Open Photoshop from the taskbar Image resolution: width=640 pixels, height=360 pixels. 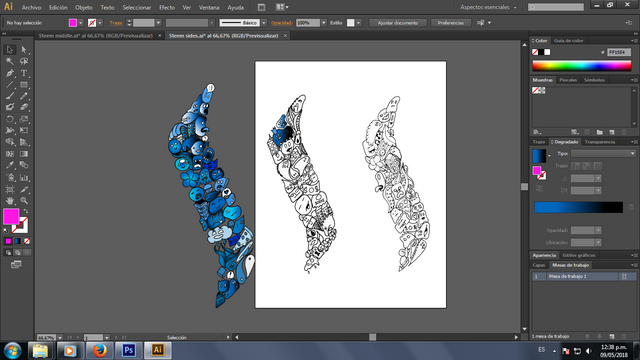pyautogui.click(x=129, y=350)
